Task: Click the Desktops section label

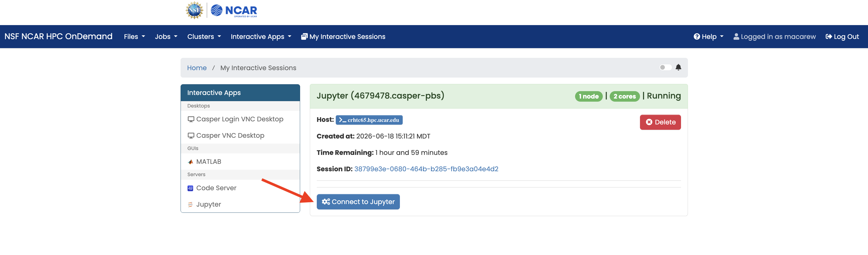Action: coord(199,106)
